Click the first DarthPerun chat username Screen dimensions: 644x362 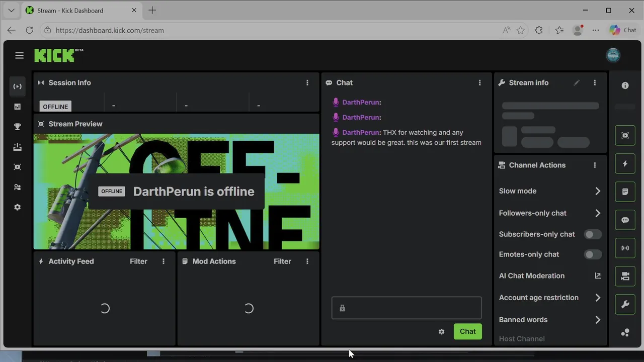[361, 103]
